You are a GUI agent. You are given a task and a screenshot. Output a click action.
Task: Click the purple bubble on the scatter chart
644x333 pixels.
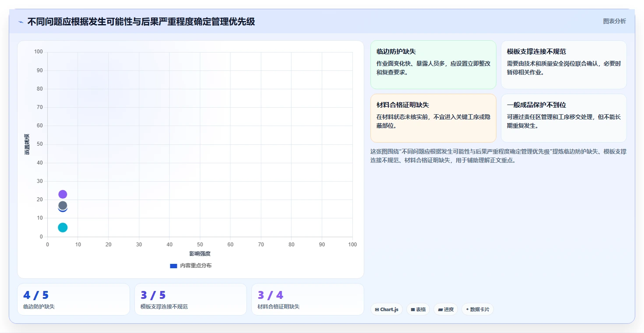[63, 194]
